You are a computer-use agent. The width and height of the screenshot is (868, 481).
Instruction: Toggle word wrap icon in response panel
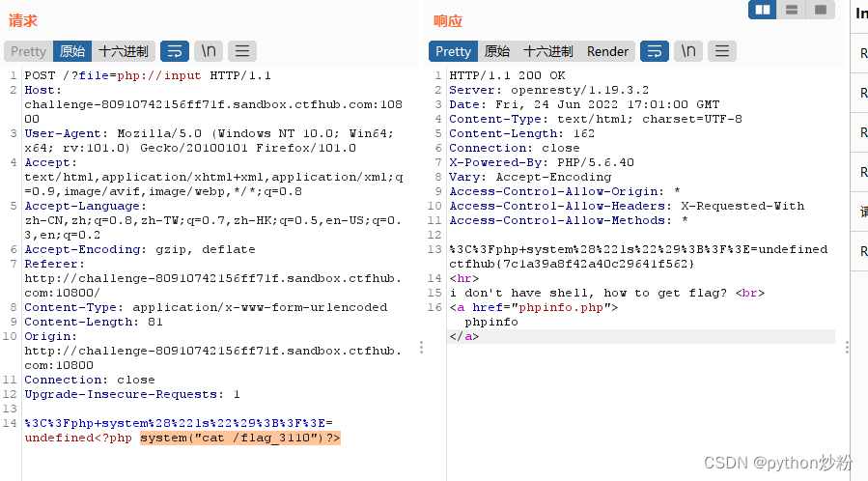(655, 51)
